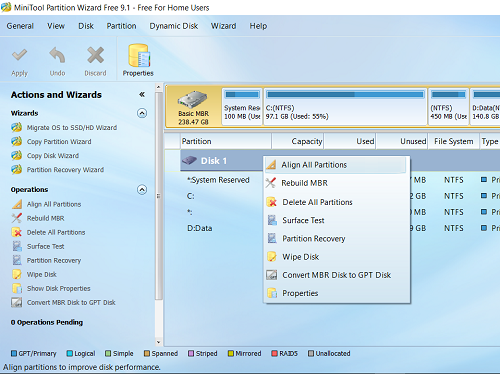Select Align All Partitions context menu entry
The width and height of the screenshot is (500, 374).
(337, 165)
